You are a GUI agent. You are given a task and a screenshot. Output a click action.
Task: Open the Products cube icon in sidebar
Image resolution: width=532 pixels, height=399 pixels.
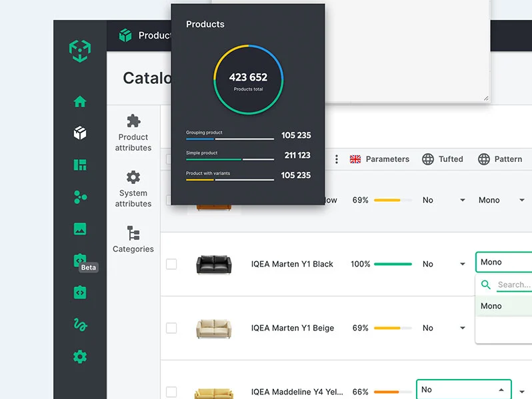(80, 133)
